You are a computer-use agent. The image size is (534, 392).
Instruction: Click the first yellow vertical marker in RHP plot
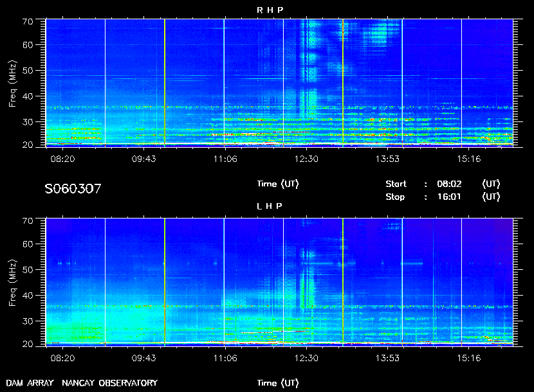[x=165, y=83]
